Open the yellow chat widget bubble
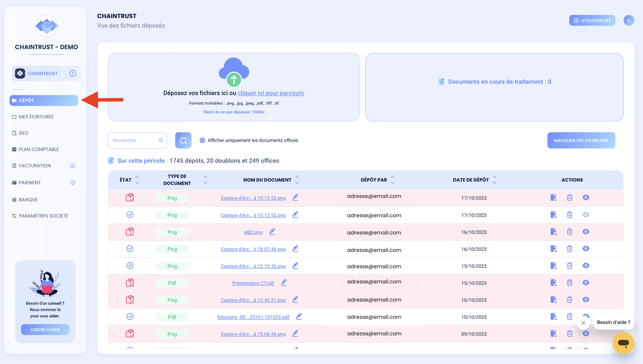 click(623, 343)
